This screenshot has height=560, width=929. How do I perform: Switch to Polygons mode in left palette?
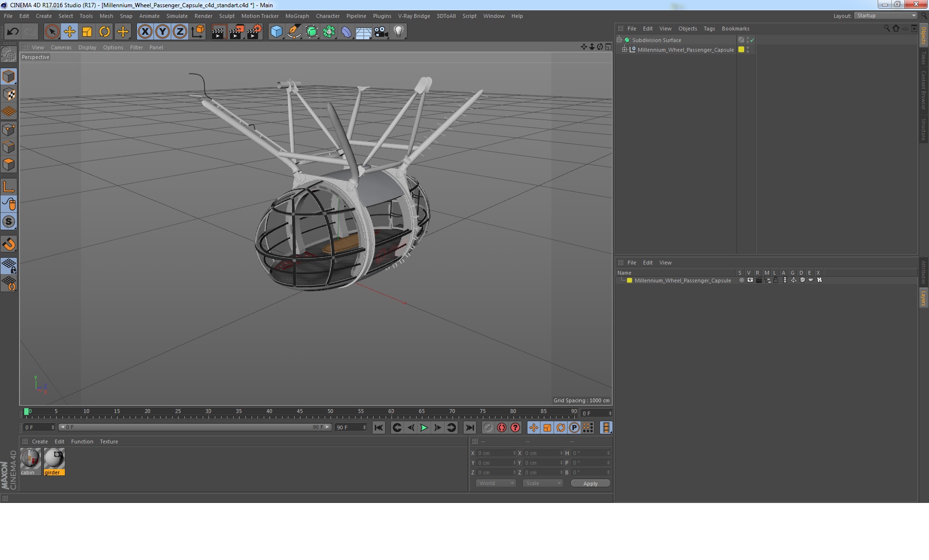pos(9,164)
